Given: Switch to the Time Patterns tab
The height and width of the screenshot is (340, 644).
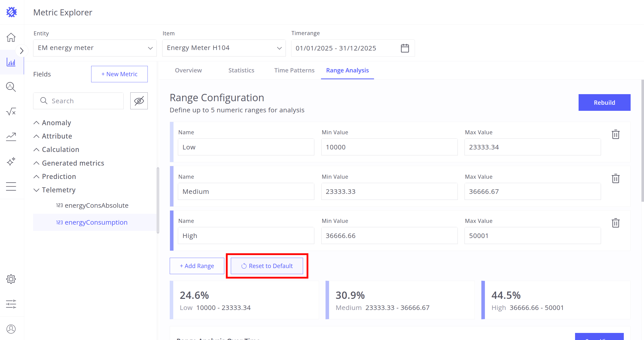Looking at the screenshot, I should 294,70.
